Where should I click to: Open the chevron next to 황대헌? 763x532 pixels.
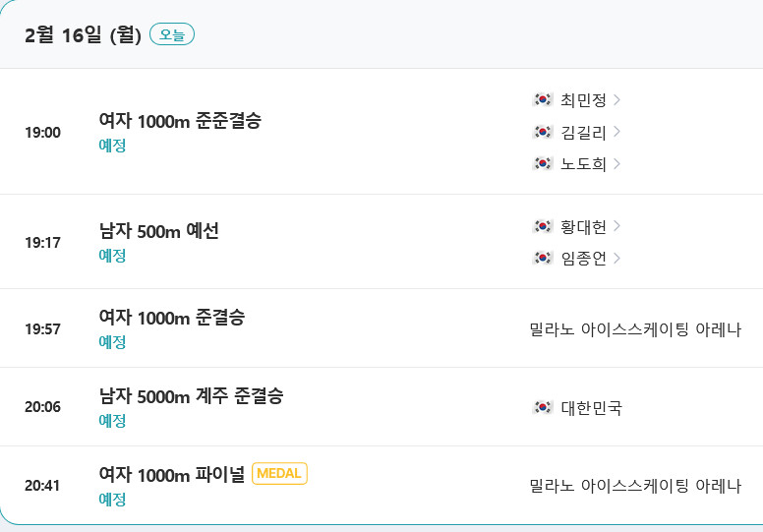[x=616, y=226]
